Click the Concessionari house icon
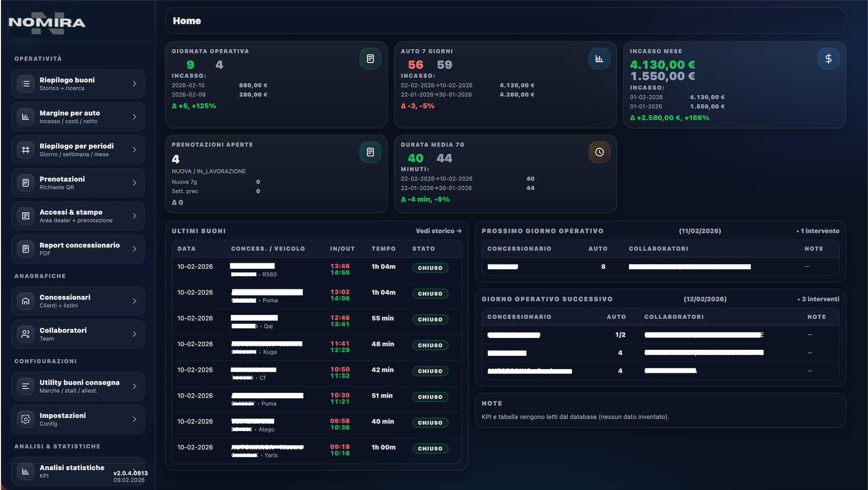Screen dimensions: 868x490 click(x=26, y=301)
